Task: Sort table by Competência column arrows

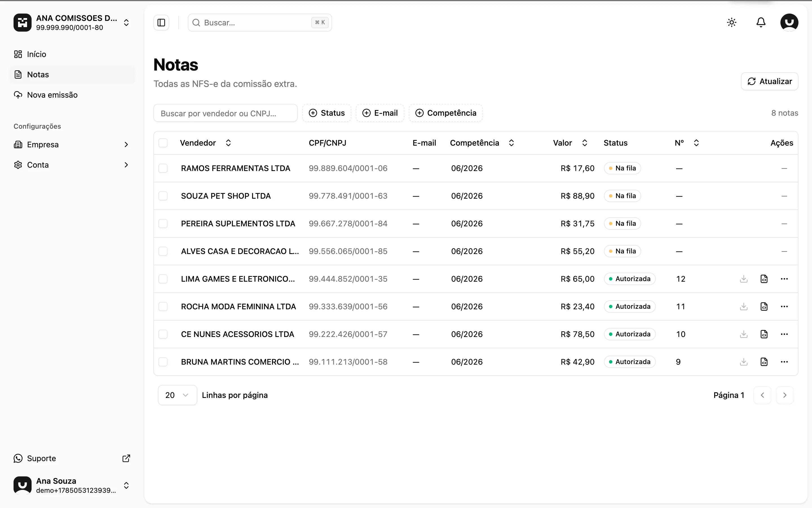Action: 511,143
